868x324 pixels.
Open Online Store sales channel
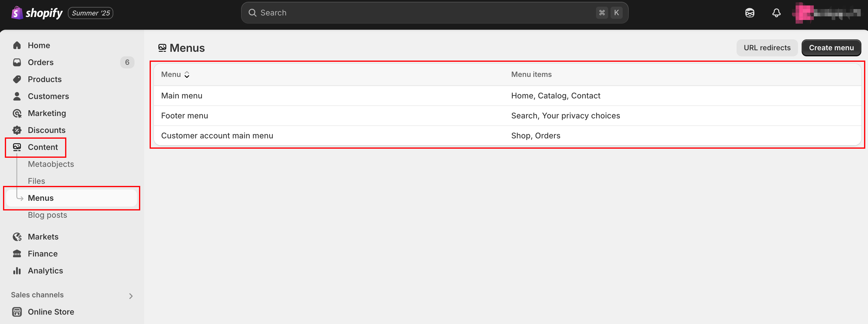pos(51,312)
